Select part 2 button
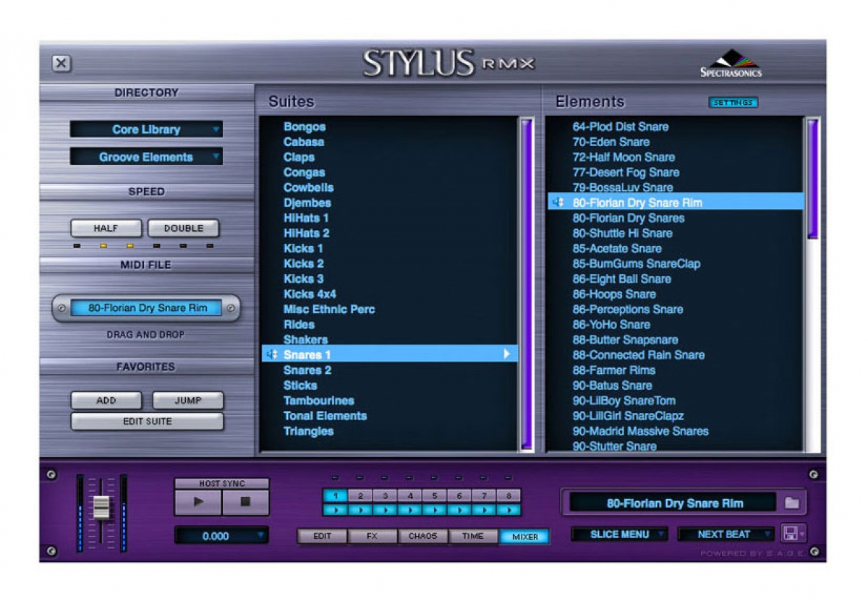 point(359,496)
